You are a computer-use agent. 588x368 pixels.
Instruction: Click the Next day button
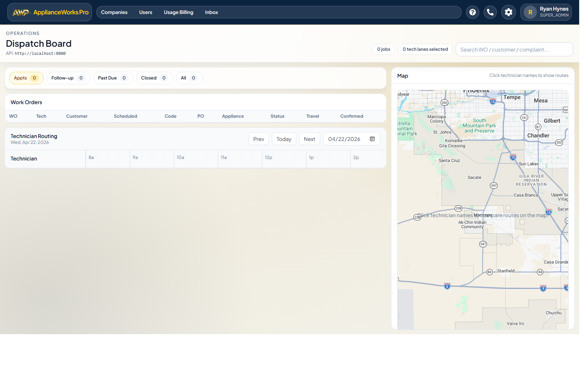(x=309, y=139)
